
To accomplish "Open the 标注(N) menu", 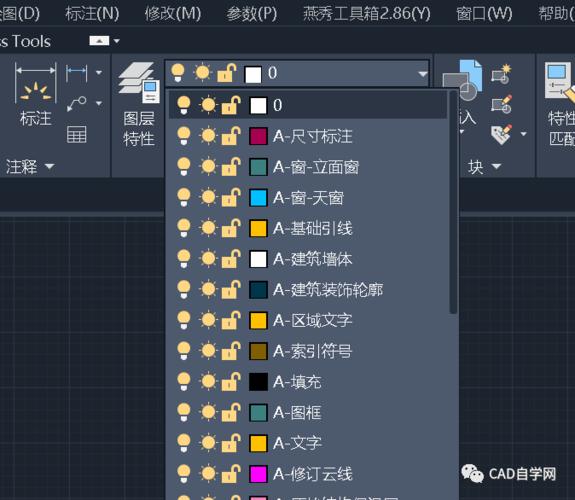I will [x=92, y=14].
